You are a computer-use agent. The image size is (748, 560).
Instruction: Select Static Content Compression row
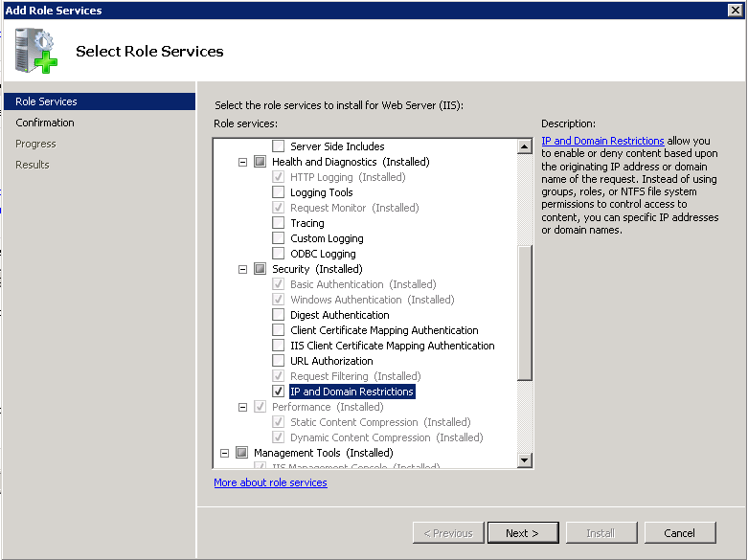380,422
